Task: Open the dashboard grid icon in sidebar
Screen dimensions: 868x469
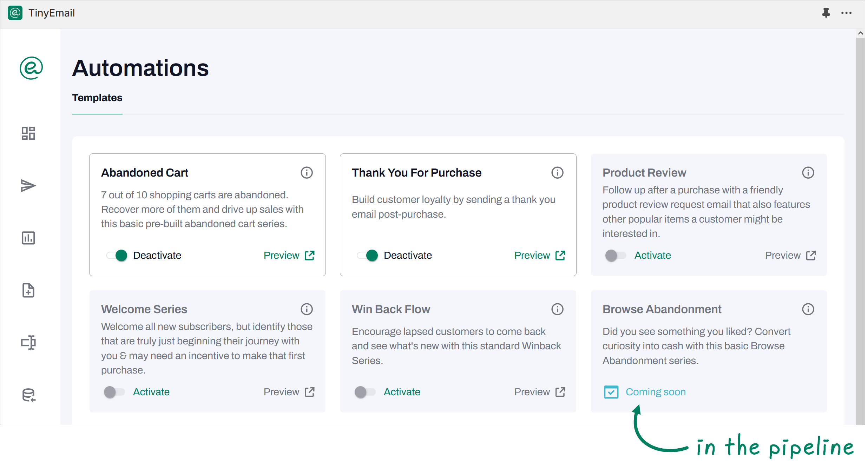Action: (28, 133)
